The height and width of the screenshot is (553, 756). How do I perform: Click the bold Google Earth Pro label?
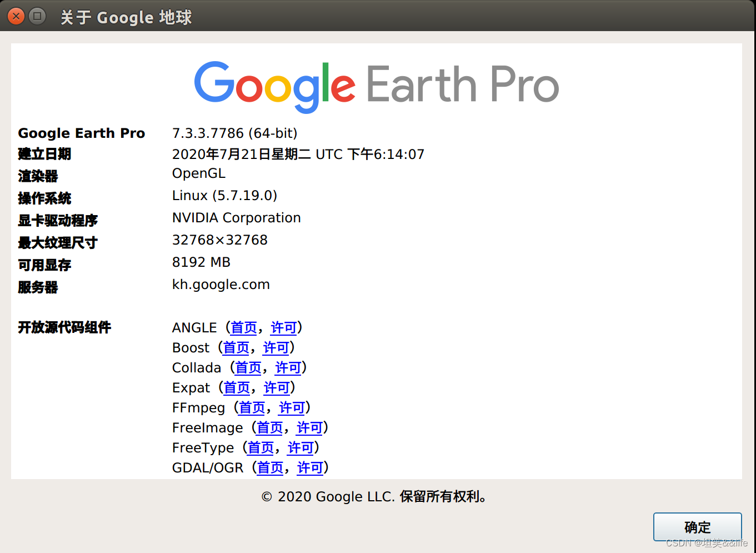tap(82, 133)
